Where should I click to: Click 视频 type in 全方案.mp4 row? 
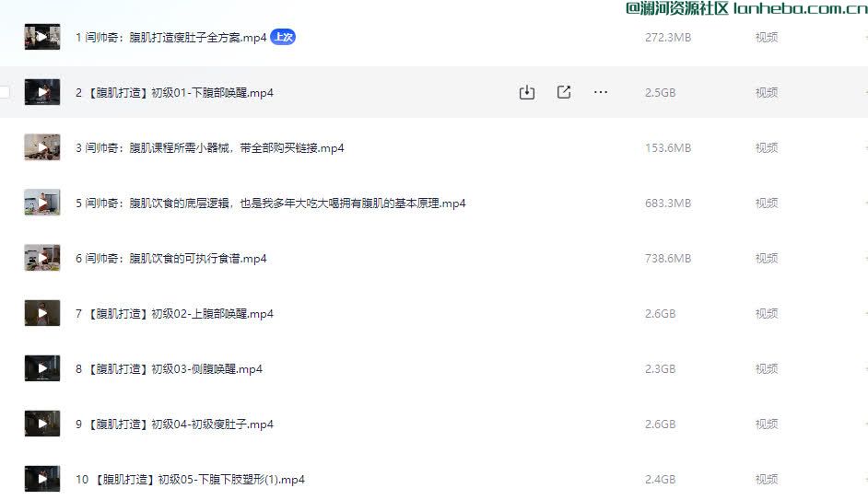(x=767, y=38)
